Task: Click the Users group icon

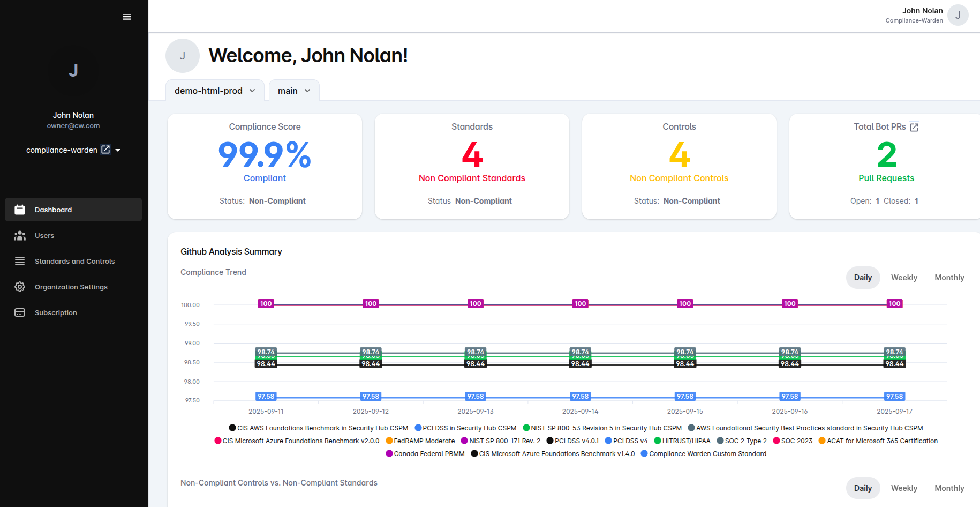Action: [20, 235]
